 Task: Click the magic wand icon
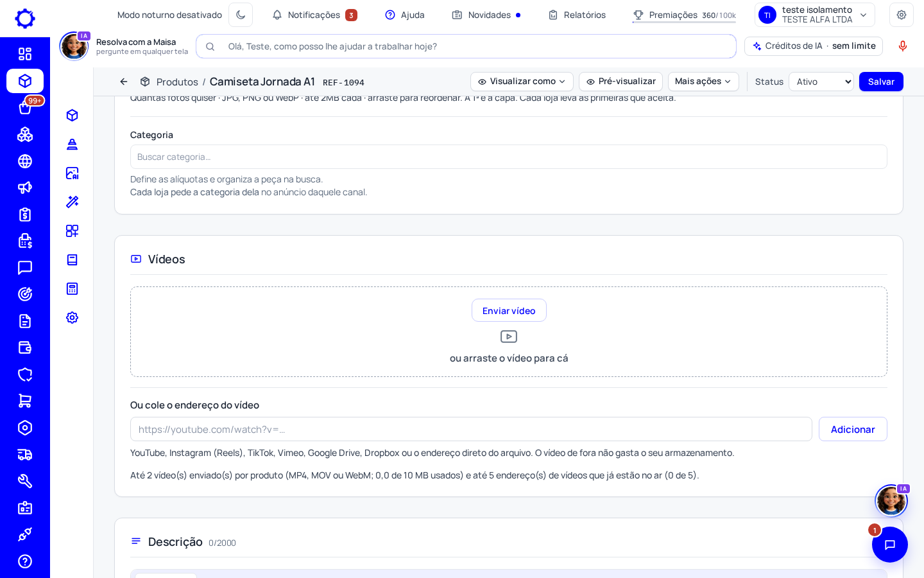pyautogui.click(x=72, y=202)
